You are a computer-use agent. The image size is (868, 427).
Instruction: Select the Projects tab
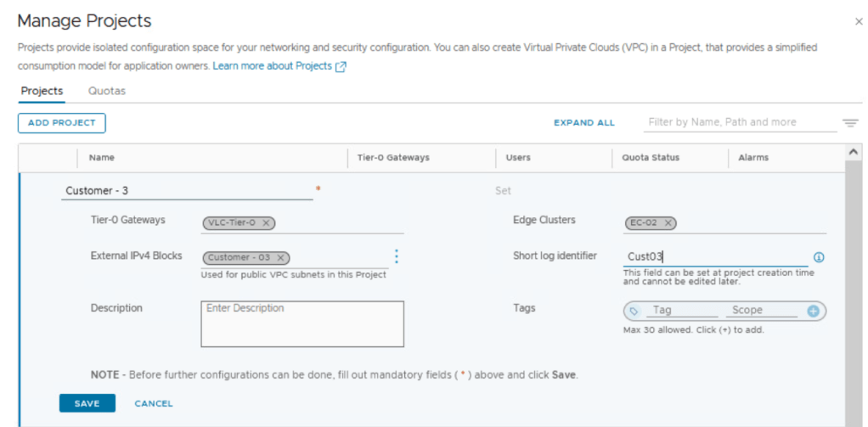pos(42,91)
